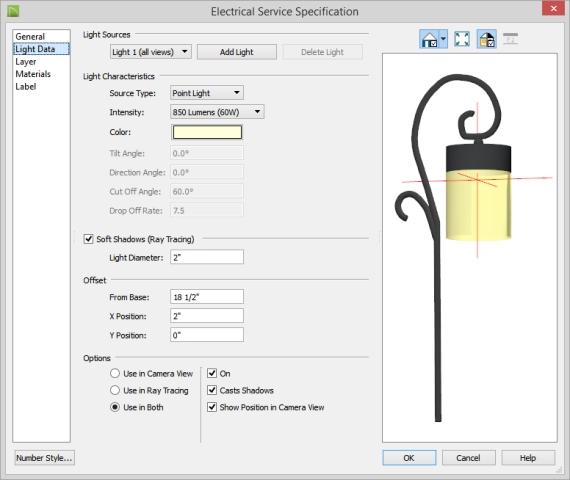Click the pale yellow light color swatch

[207, 132]
